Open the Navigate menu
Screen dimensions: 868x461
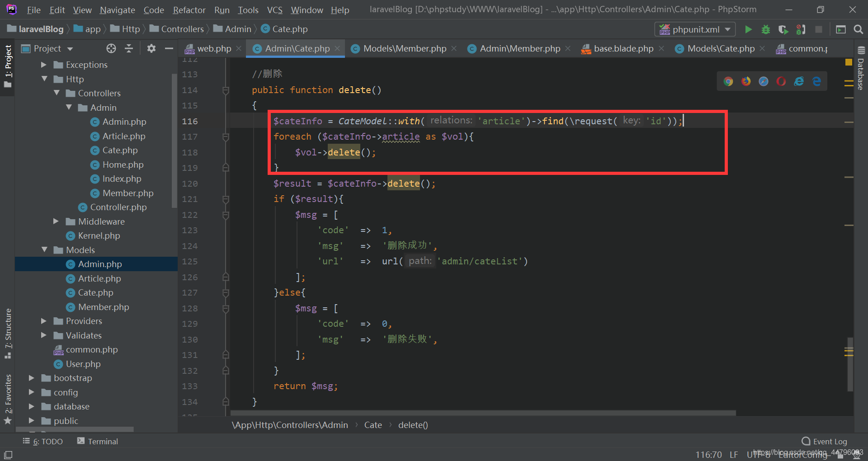tap(118, 10)
